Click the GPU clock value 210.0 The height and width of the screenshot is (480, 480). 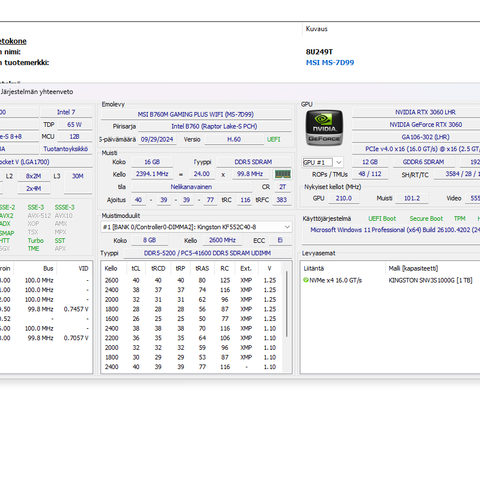(344, 198)
